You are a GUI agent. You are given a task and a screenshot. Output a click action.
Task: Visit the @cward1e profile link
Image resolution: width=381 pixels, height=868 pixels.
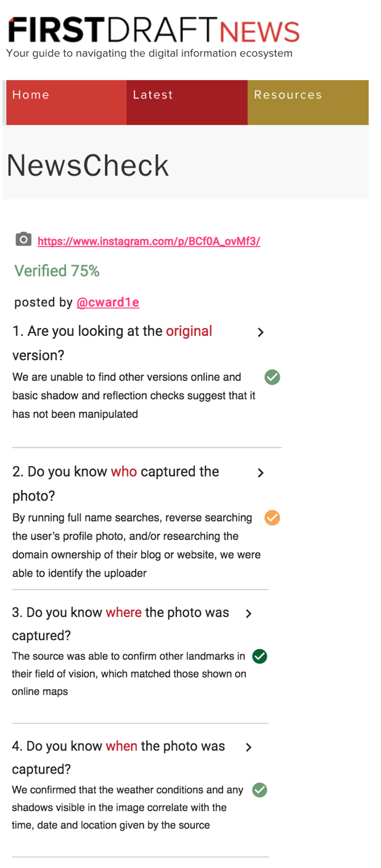click(x=108, y=303)
